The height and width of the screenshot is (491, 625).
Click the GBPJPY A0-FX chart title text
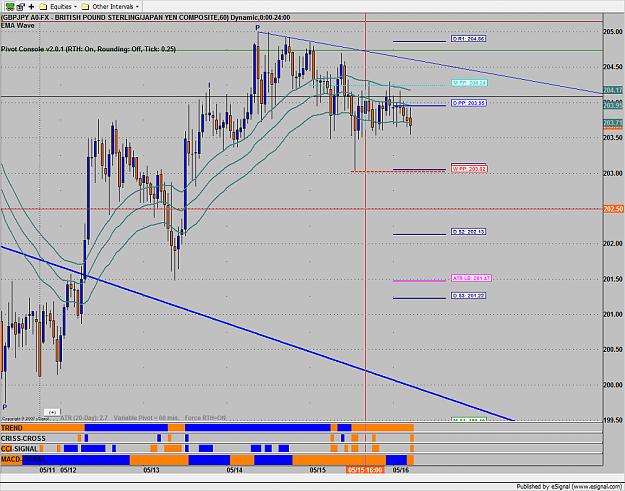click(145, 18)
